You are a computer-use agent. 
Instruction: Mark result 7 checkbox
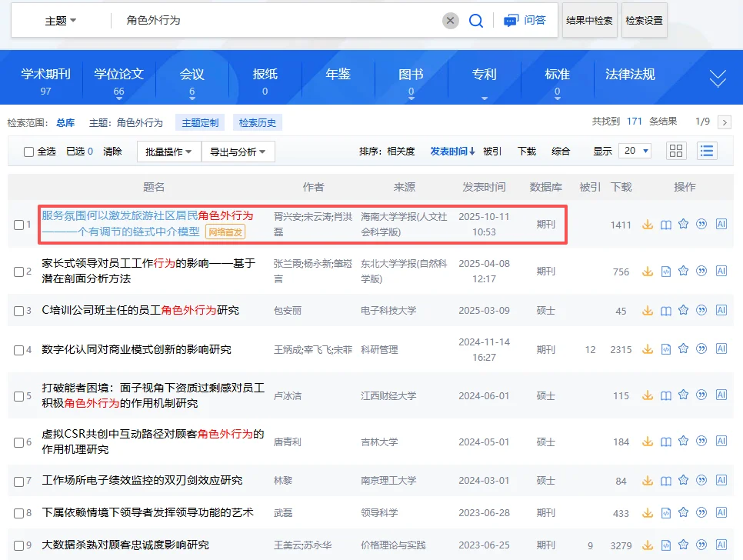coord(19,482)
